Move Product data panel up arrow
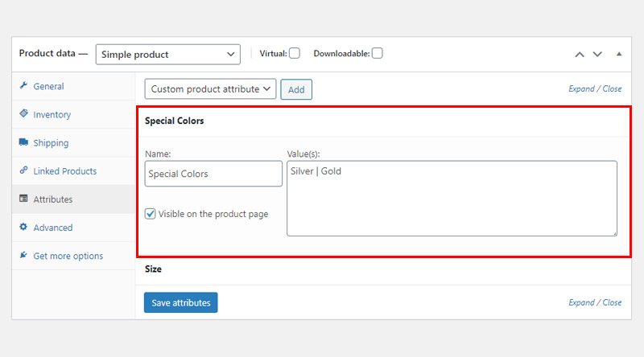The width and height of the screenshot is (644, 357). click(580, 54)
